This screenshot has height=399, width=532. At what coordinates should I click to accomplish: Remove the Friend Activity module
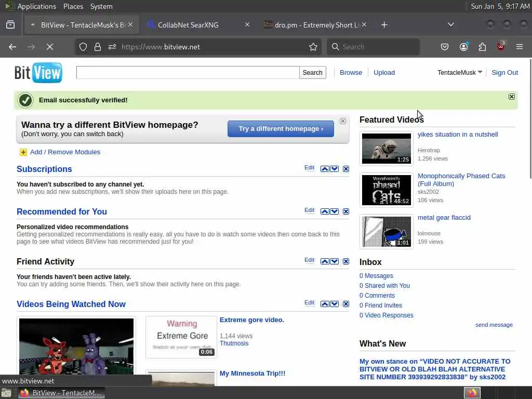[x=345, y=261]
